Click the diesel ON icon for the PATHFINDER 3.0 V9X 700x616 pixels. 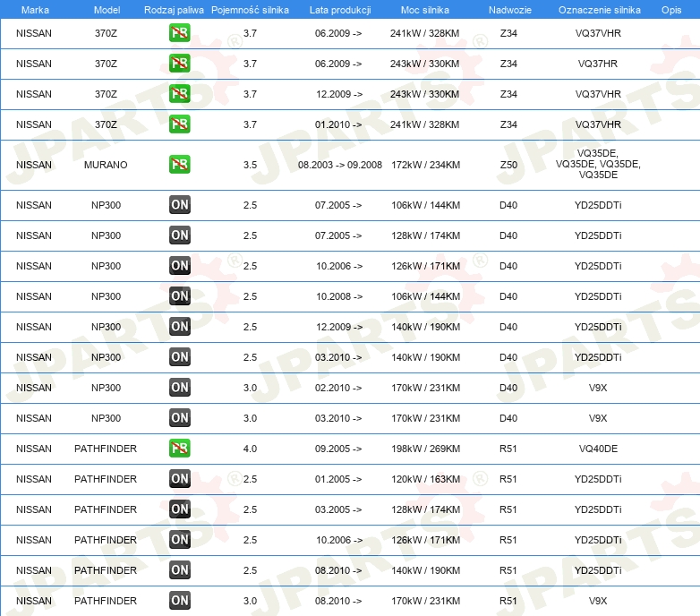[179, 601]
